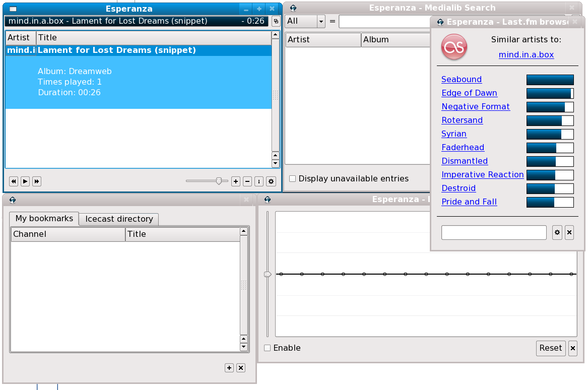Enable the Display unavailable entries checkbox
The height and width of the screenshot is (390, 588).
tap(292, 179)
